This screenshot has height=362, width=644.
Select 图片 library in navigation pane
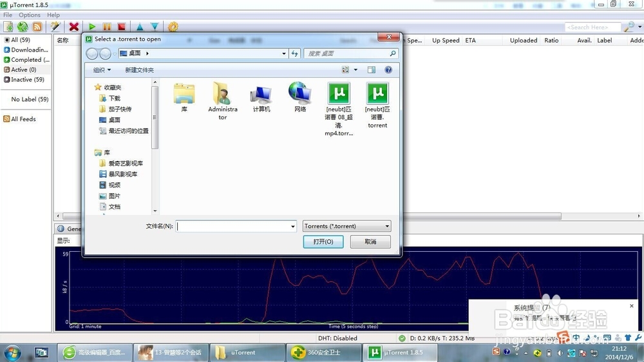(x=109, y=196)
